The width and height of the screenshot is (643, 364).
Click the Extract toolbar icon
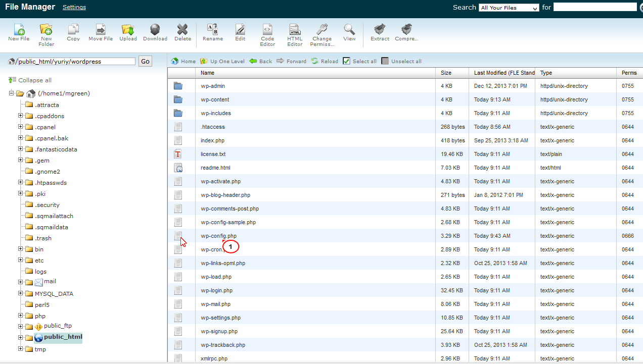pos(379,31)
